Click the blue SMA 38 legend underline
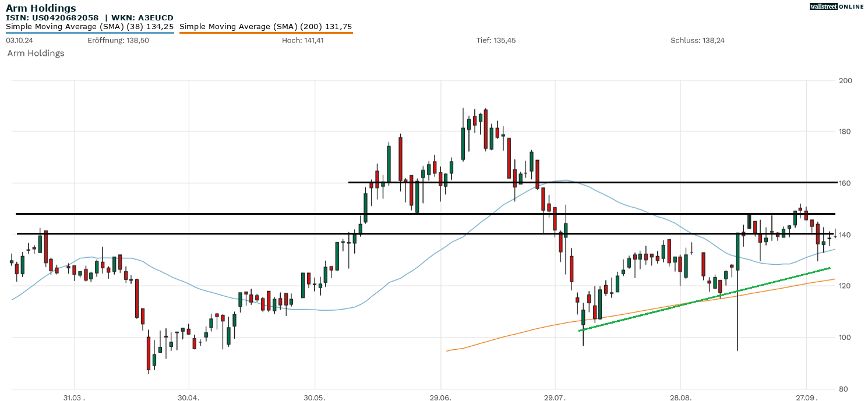868x401 pixels. click(90, 33)
